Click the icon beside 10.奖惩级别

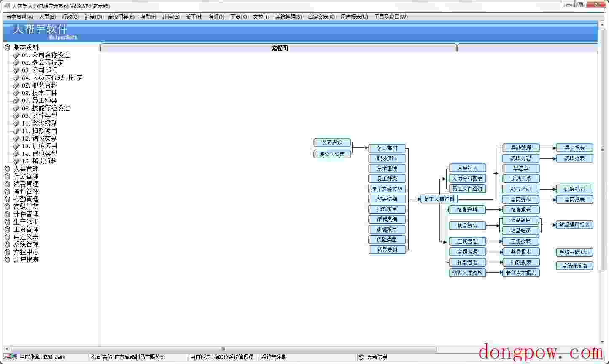point(16,123)
